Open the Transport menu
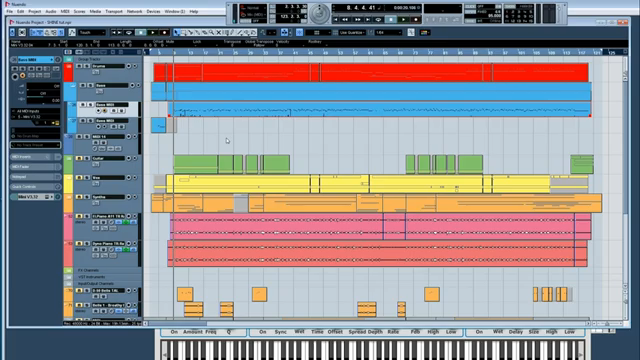Image resolution: width=640 pixels, height=360 pixels. 114,12
